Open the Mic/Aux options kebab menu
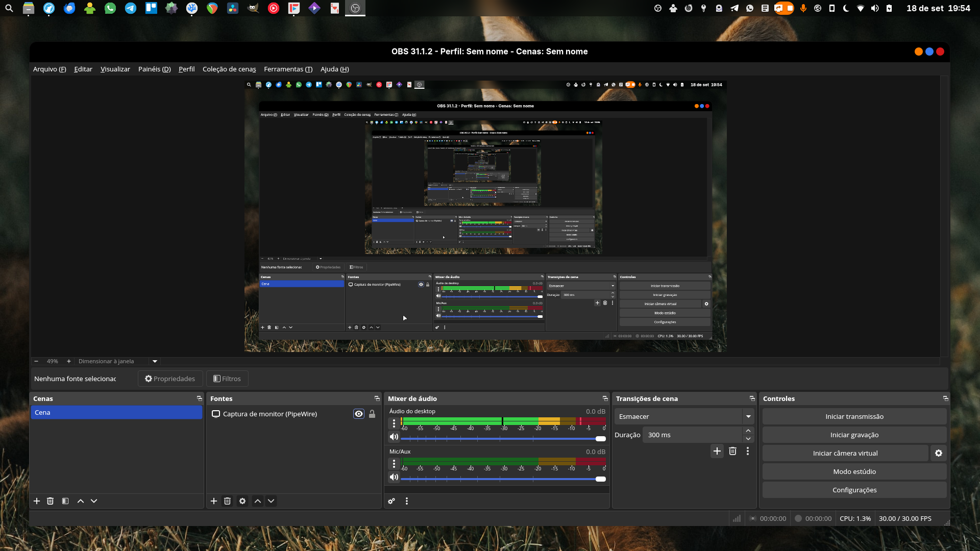 tap(394, 463)
